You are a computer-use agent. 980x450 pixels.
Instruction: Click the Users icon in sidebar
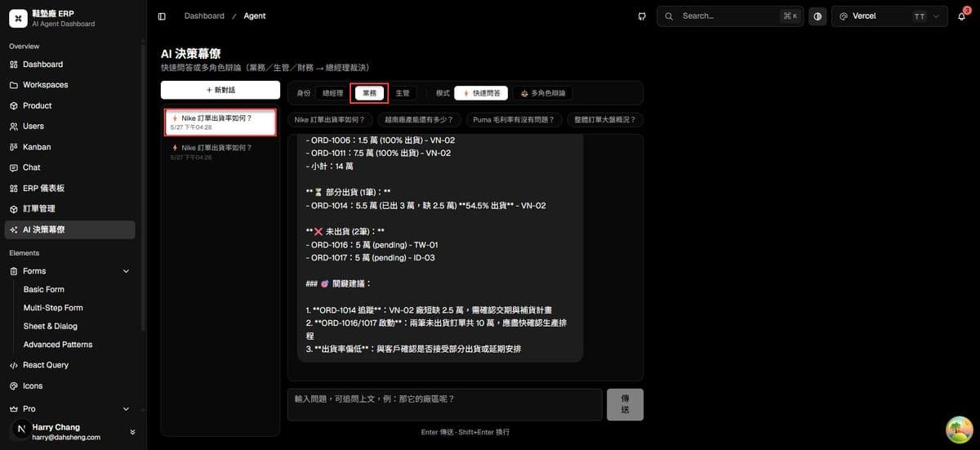tap(14, 127)
